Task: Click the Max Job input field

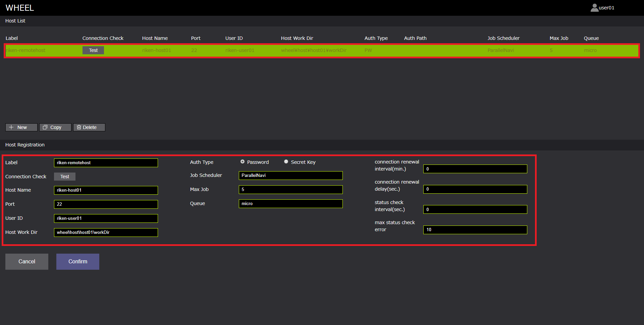Action: click(290, 190)
